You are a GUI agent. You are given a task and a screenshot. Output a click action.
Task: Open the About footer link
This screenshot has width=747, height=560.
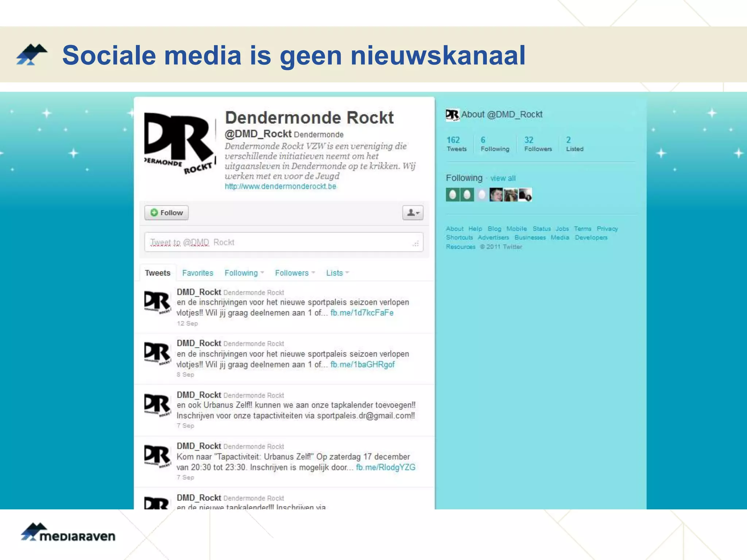454,229
